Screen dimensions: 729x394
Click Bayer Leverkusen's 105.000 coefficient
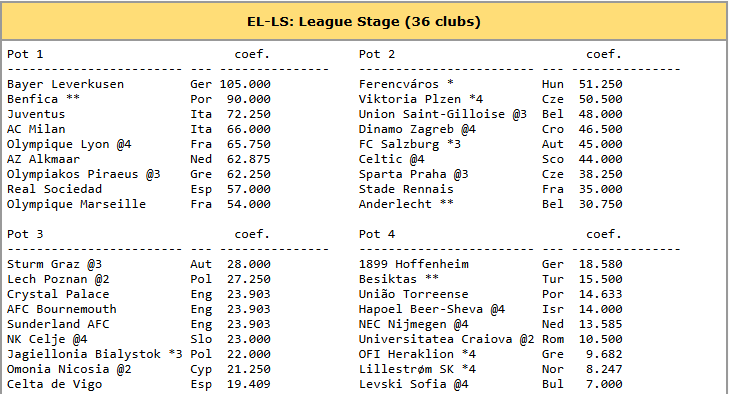pyautogui.click(x=245, y=84)
